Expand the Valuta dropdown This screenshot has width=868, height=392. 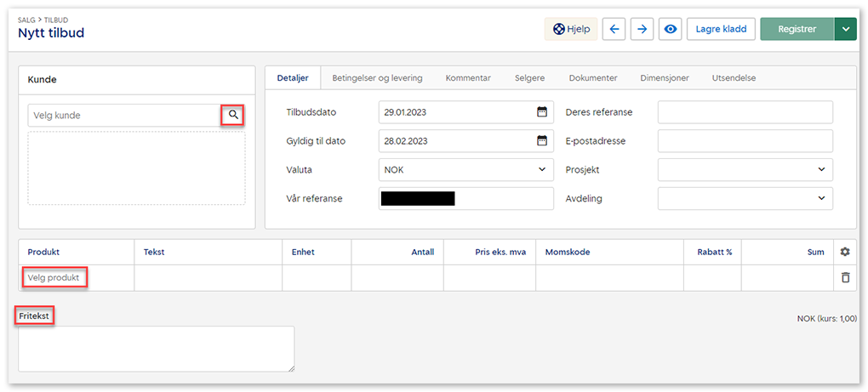542,169
